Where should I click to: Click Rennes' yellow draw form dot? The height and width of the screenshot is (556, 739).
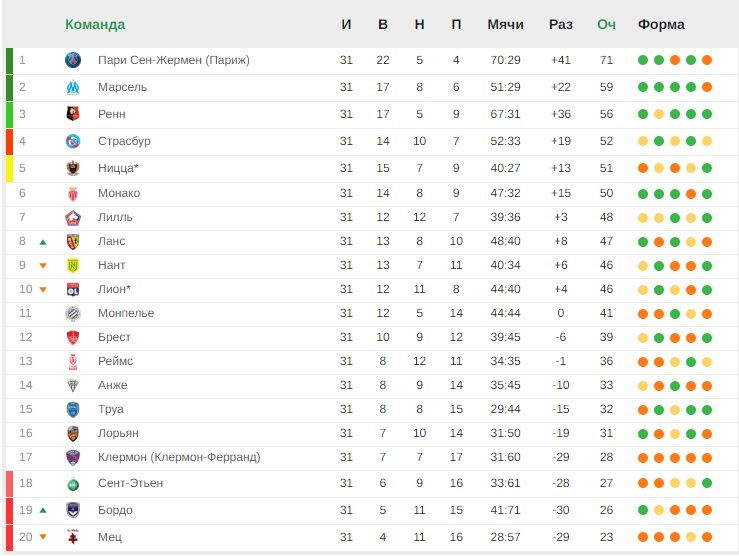pyautogui.click(x=659, y=114)
